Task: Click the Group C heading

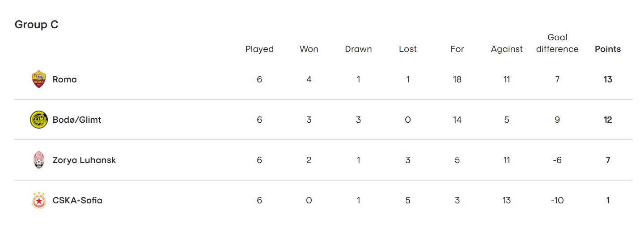Action: 37,25
